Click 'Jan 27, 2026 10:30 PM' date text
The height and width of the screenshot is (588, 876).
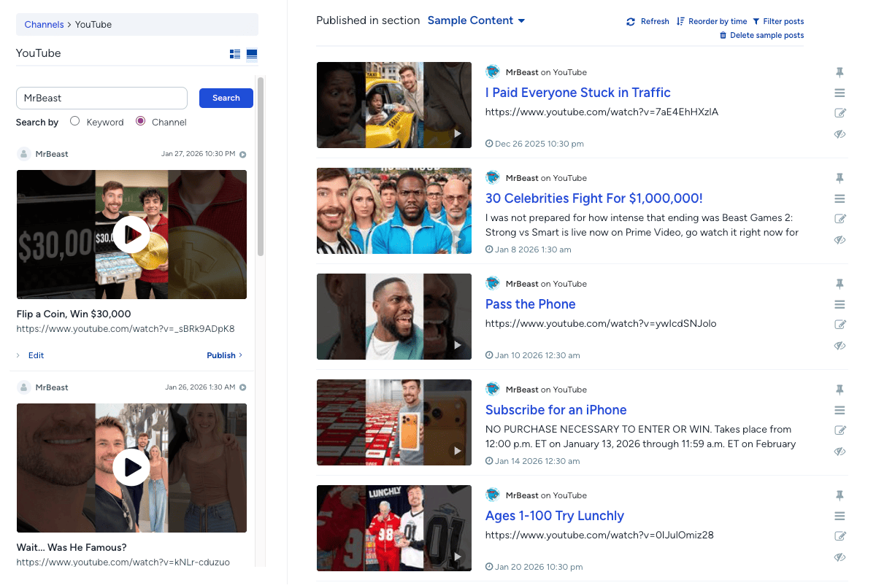(199, 154)
